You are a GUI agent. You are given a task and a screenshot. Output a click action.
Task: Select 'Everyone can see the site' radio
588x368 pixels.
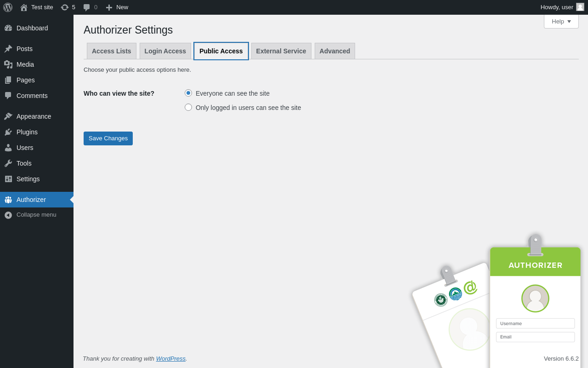pyautogui.click(x=188, y=93)
